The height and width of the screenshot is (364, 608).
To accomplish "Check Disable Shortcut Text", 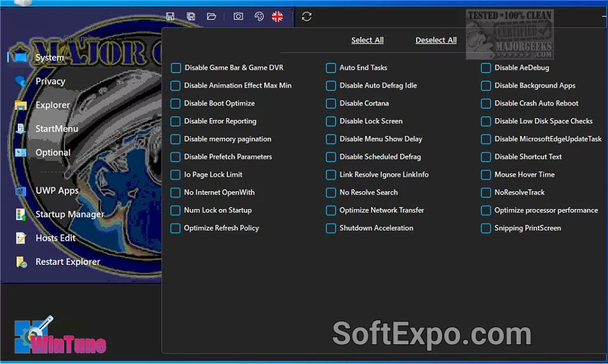I will (486, 157).
